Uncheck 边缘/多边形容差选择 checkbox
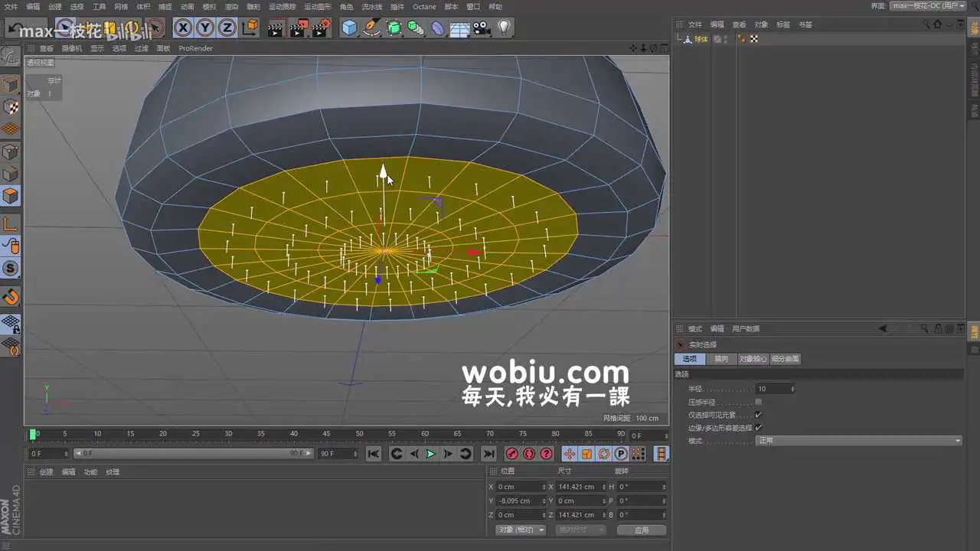The height and width of the screenshot is (551, 980). 759,428
